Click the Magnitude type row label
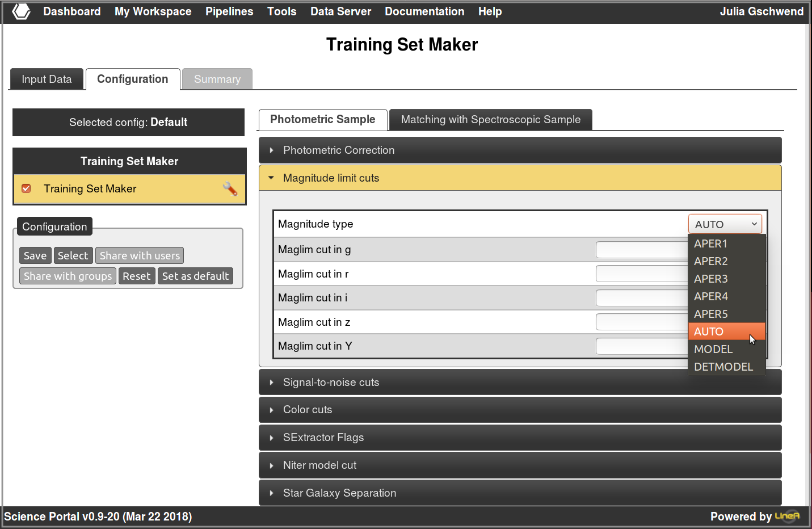The image size is (812, 529). [315, 224]
